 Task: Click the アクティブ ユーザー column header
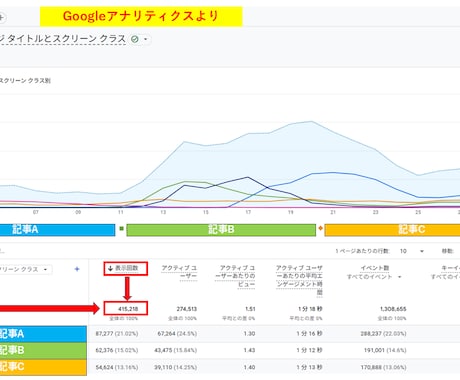tap(179, 272)
